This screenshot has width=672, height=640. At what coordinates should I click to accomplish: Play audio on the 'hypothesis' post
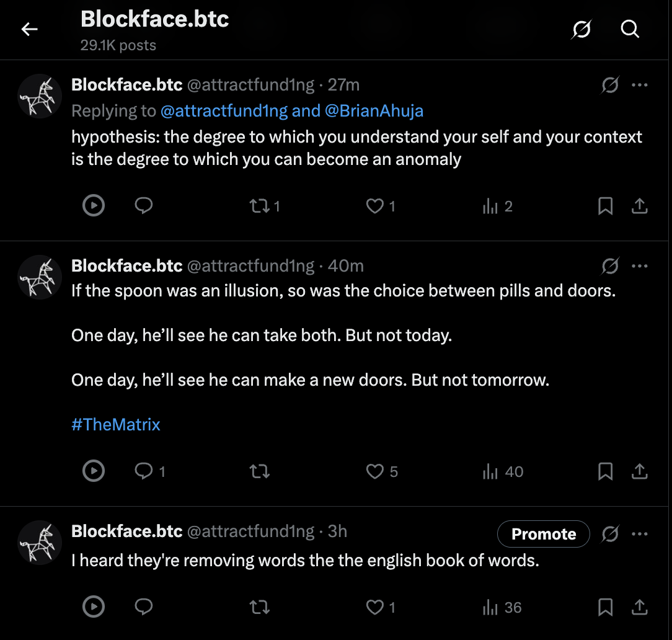[94, 206]
